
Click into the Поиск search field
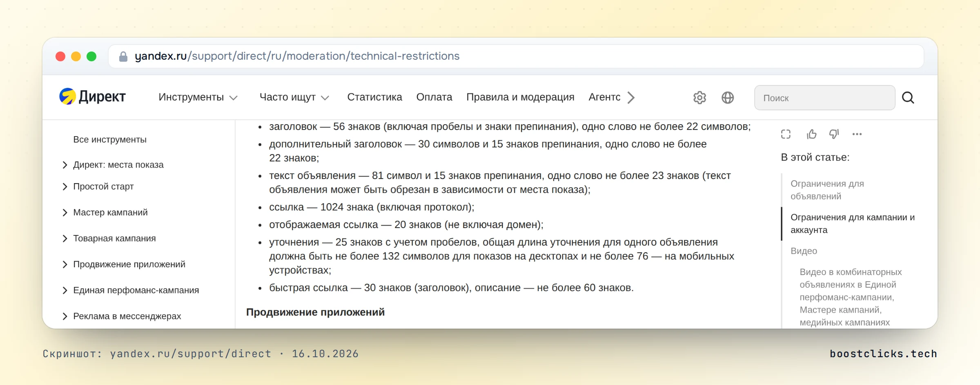[x=825, y=98]
